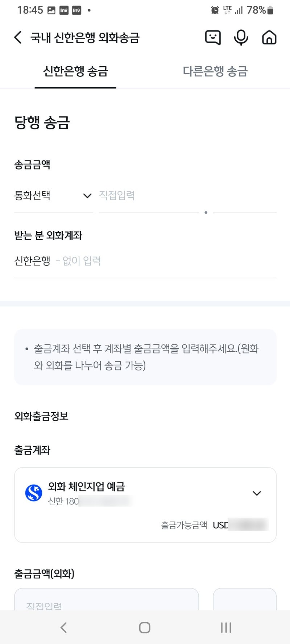Select the 신한은행 송금 tab

75,71
